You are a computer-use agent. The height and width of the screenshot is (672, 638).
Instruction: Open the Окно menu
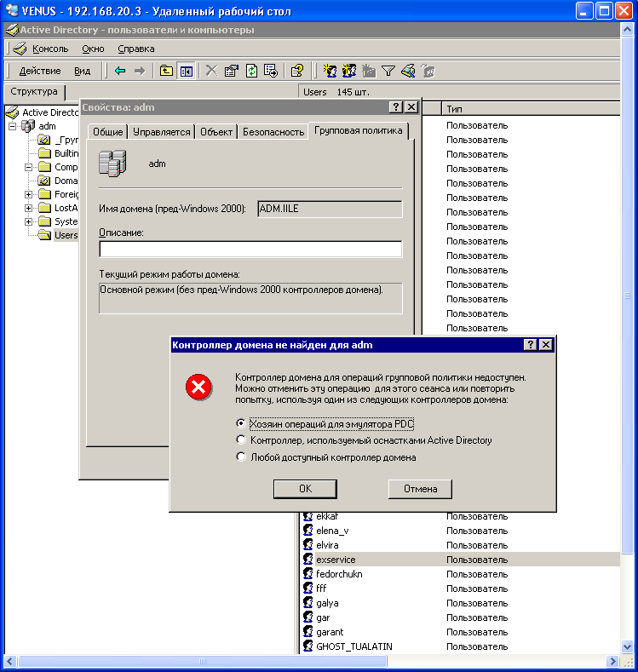93,49
